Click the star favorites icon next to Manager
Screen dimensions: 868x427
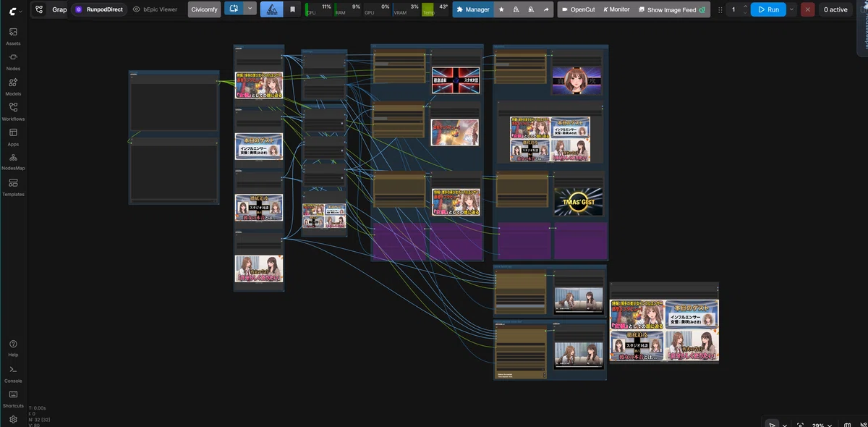(501, 9)
